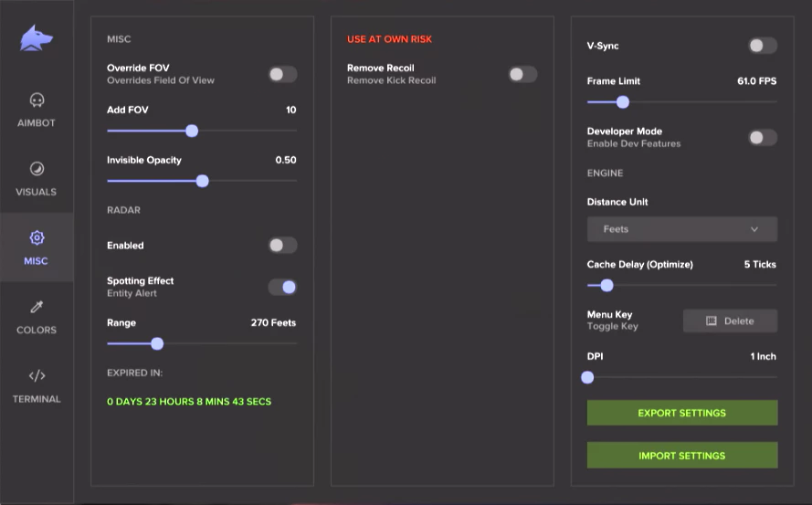812x505 pixels.
Task: Open the Visuals section icon
Action: pos(37,169)
